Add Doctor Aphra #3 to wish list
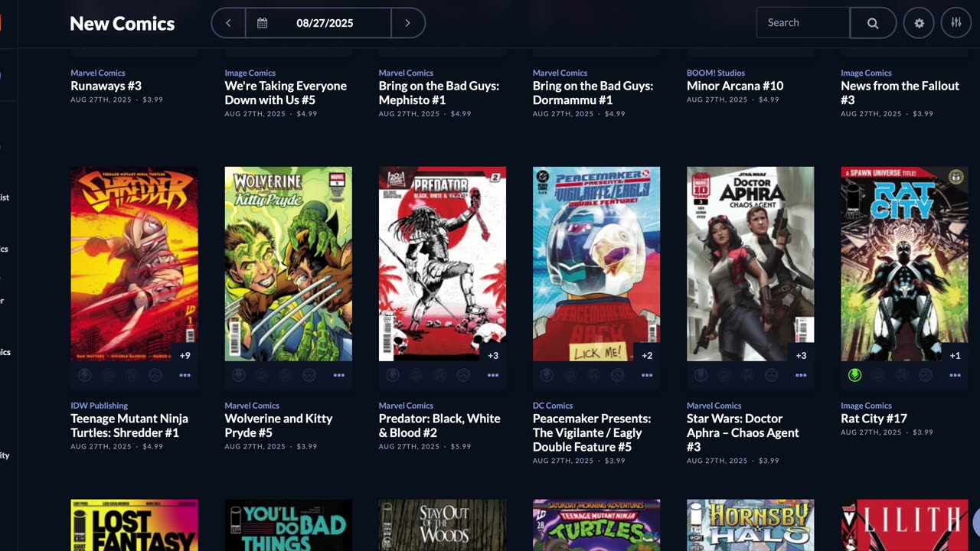 click(771, 375)
